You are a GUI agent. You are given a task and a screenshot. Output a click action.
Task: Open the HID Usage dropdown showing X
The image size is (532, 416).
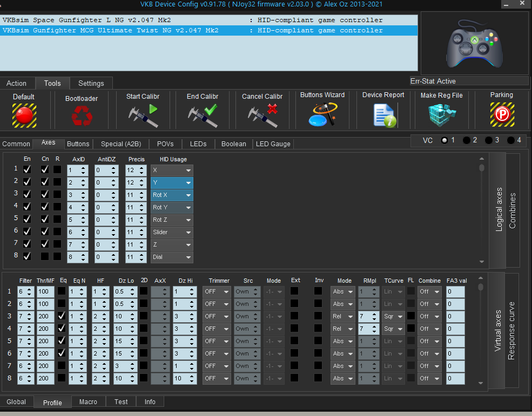(172, 170)
